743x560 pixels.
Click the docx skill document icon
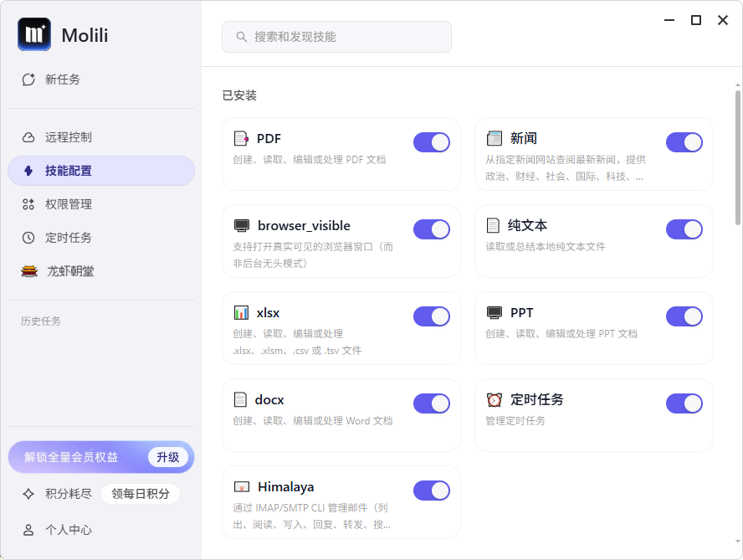241,400
